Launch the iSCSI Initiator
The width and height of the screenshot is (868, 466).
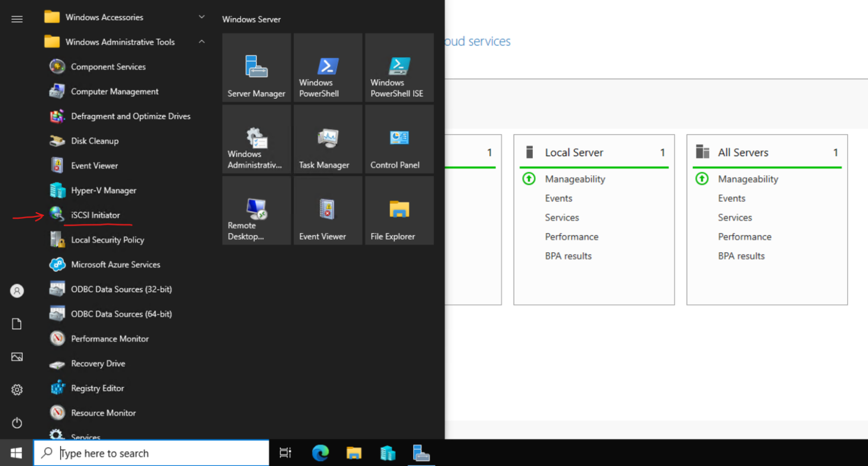(95, 215)
